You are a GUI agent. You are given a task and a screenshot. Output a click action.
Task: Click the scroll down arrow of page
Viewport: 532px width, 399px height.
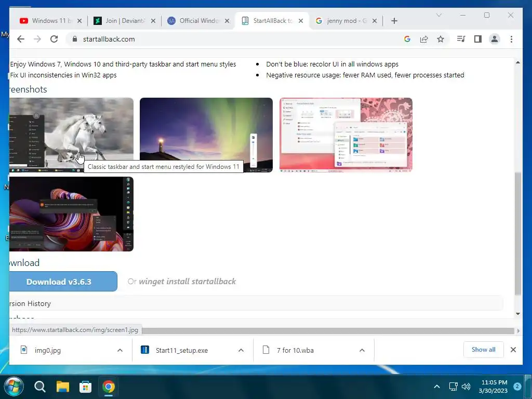click(518, 314)
